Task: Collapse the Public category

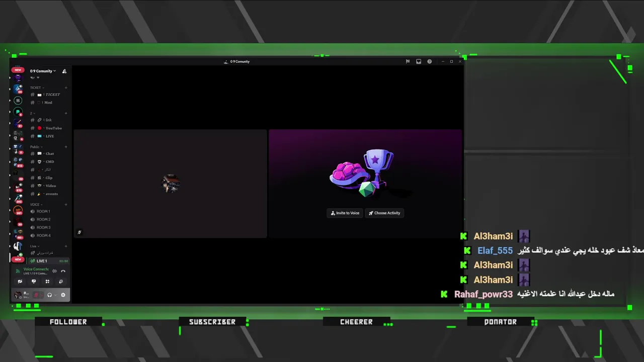Action: pyautogui.click(x=35, y=147)
